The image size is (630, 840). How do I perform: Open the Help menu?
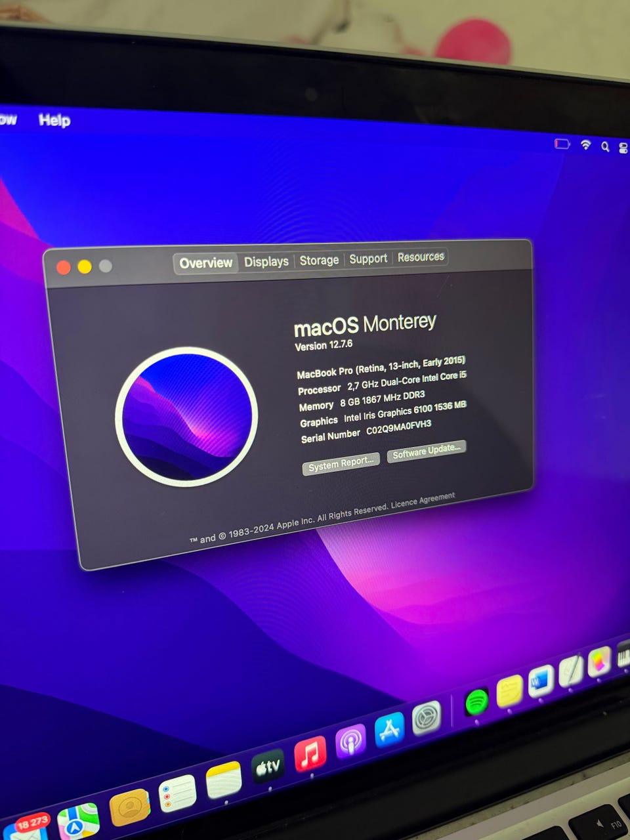54,120
